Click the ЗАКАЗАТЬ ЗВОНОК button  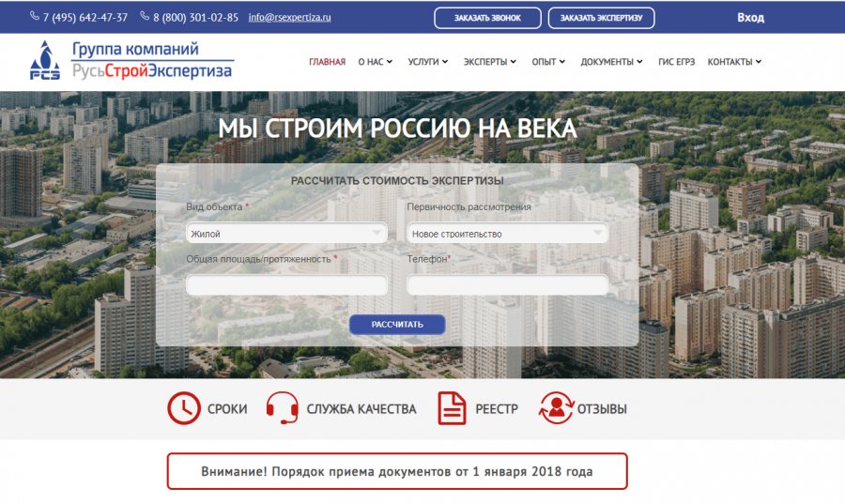[x=487, y=18]
